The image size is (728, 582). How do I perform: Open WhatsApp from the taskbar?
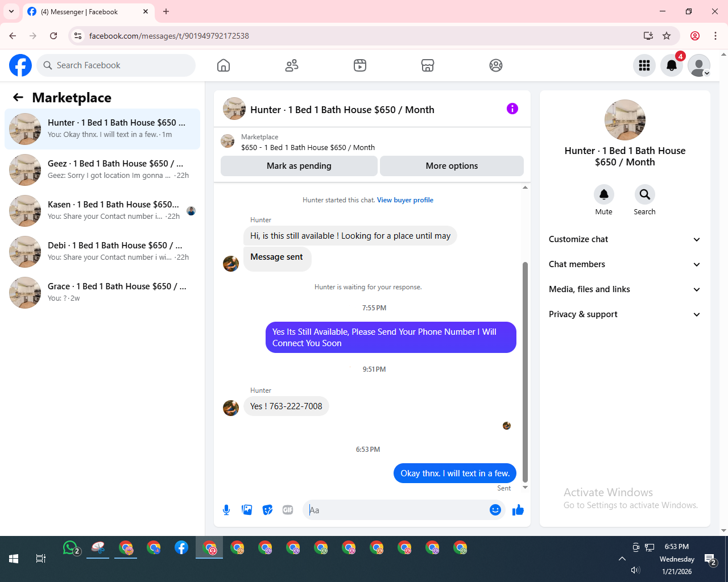71,548
